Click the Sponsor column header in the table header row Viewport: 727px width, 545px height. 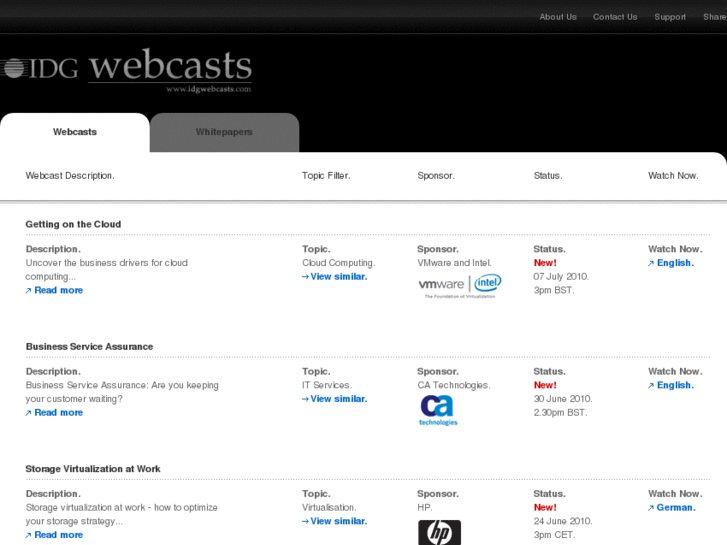point(436,176)
